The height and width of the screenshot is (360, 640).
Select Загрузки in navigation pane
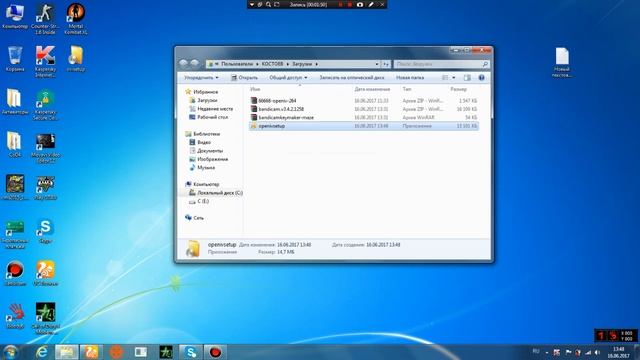coord(207,100)
